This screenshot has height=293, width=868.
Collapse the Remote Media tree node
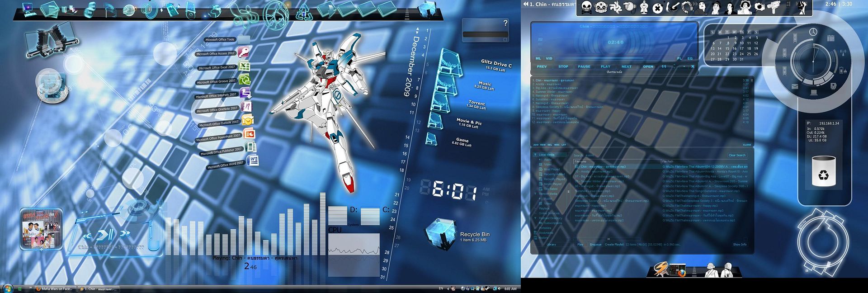[x=535, y=194]
